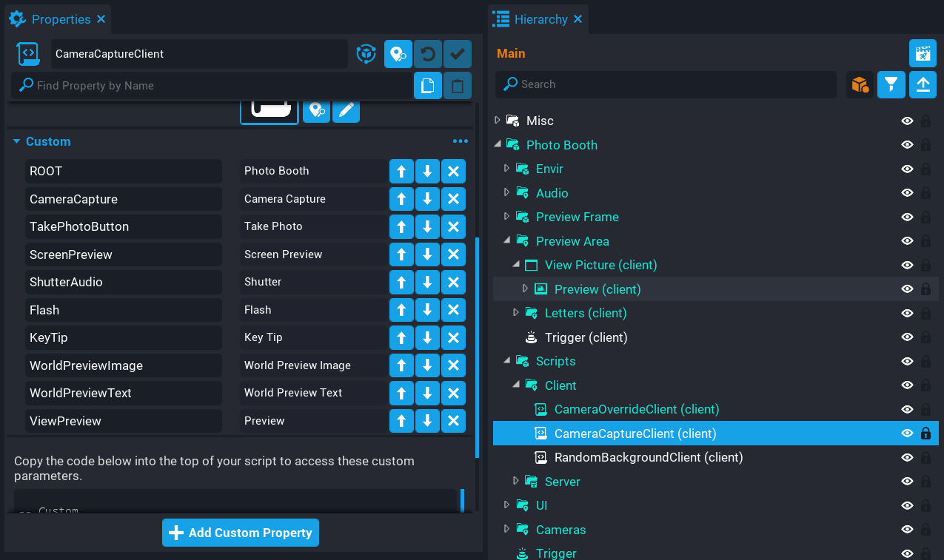The height and width of the screenshot is (560, 944).
Task: Collapse the Photo Booth folder
Action: tap(497, 145)
